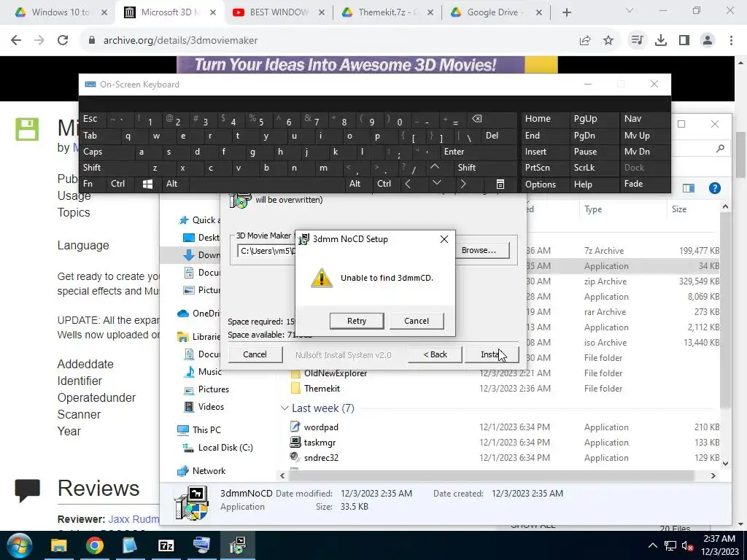
Task: Open Google Chrome from the taskbar
Action: click(x=95, y=545)
